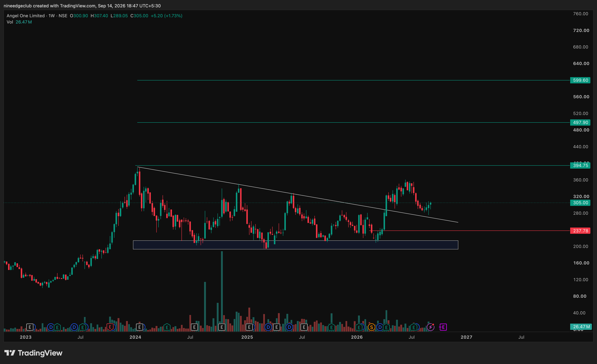Click the blue dividend marker before Jul 2023
Screen dimensions: 597x364
pyautogui.click(x=74, y=327)
